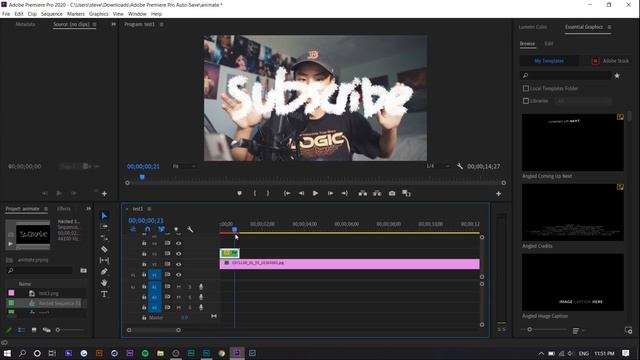Open playback resolution 1/4 dropdown
This screenshot has width=640, height=360.
[438, 166]
